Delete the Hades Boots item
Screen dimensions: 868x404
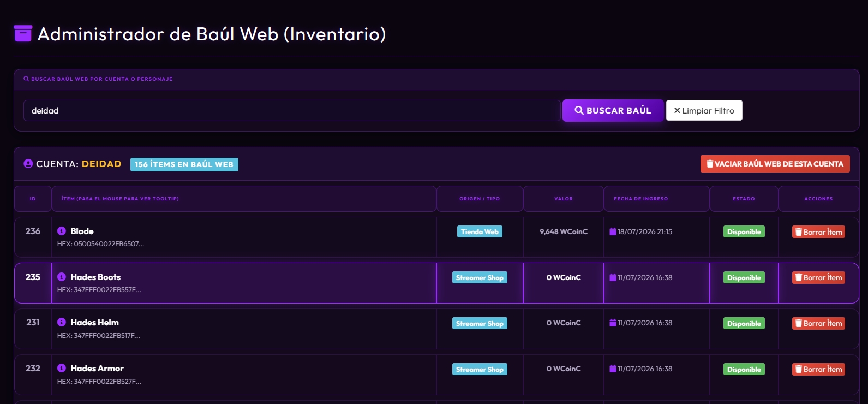pyautogui.click(x=818, y=277)
